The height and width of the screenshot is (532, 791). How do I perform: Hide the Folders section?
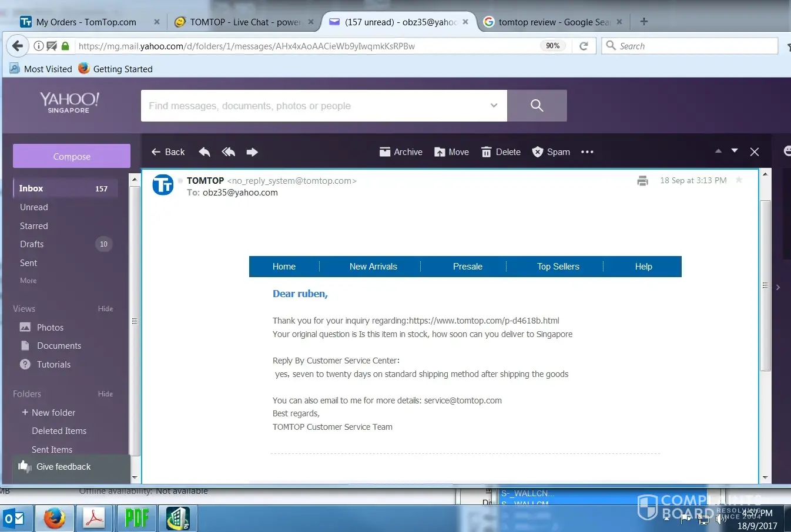click(x=105, y=394)
